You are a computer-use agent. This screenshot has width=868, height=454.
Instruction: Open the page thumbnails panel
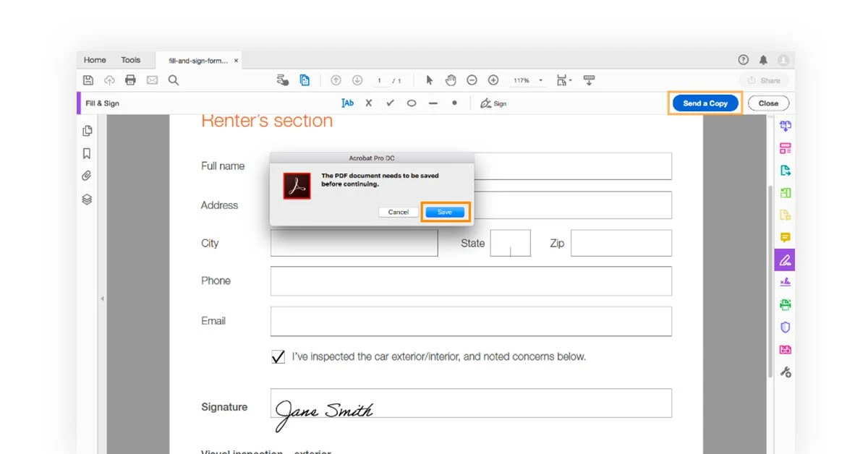[87, 130]
